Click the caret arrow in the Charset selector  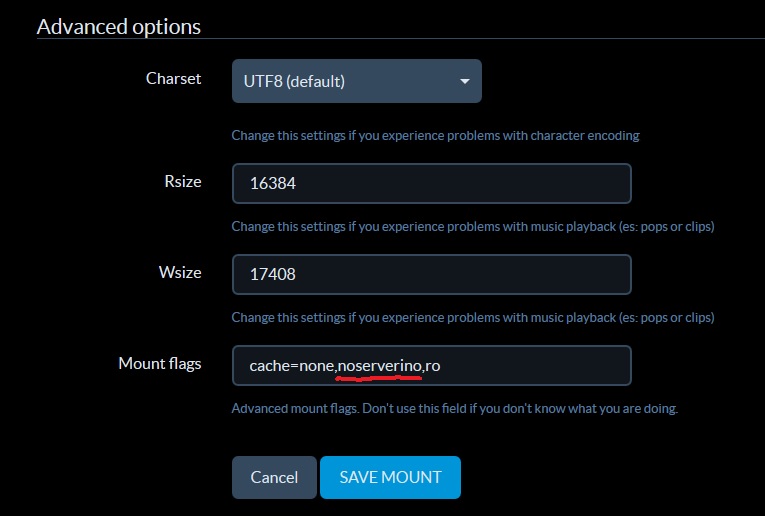point(465,81)
